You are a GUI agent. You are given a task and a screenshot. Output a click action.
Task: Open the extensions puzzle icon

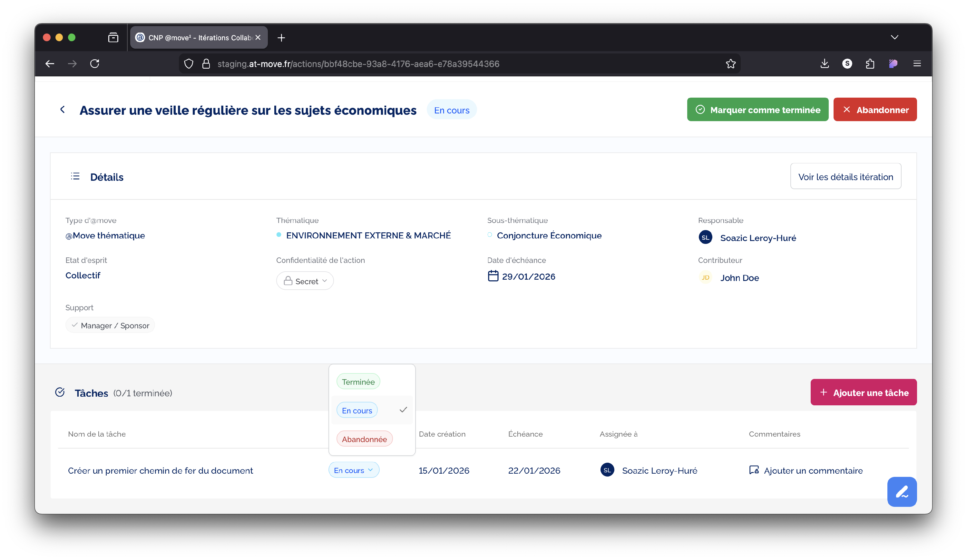pyautogui.click(x=870, y=64)
